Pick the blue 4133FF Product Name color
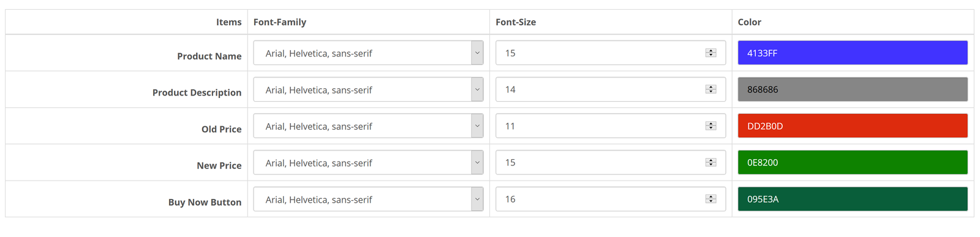Screen dimensions: 980x237 tap(853, 53)
